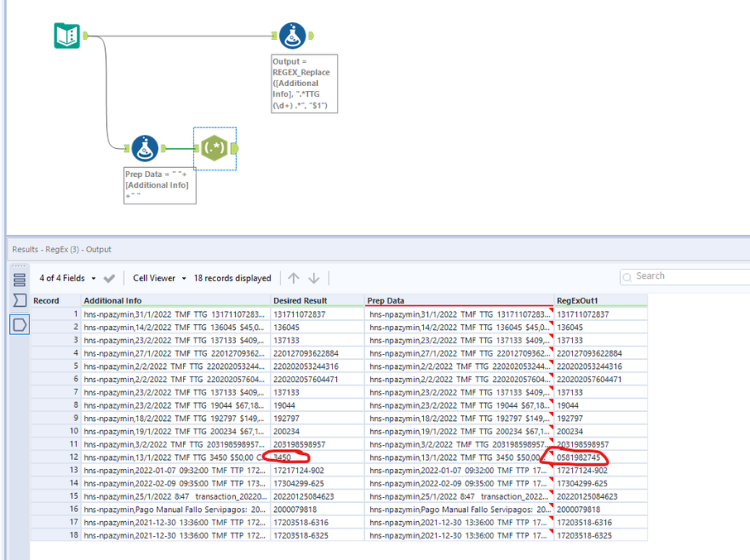Click the top Formula tool input anchor
This screenshot has width=750, height=560.
(274, 36)
